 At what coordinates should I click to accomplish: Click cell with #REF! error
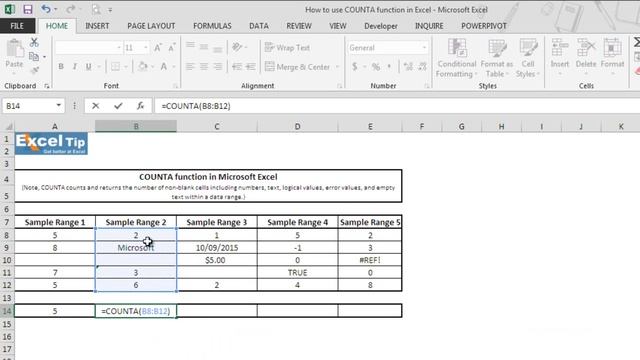point(370,260)
